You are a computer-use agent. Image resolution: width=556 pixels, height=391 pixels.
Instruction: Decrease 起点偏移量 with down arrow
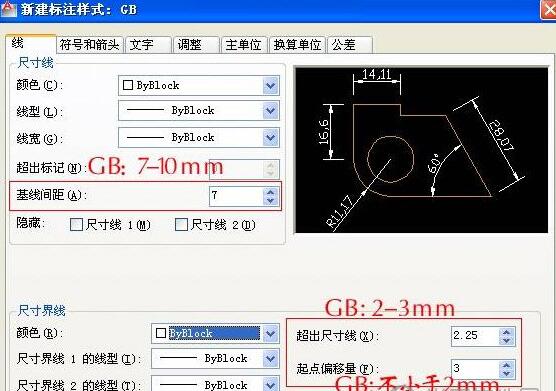pyautogui.click(x=506, y=374)
